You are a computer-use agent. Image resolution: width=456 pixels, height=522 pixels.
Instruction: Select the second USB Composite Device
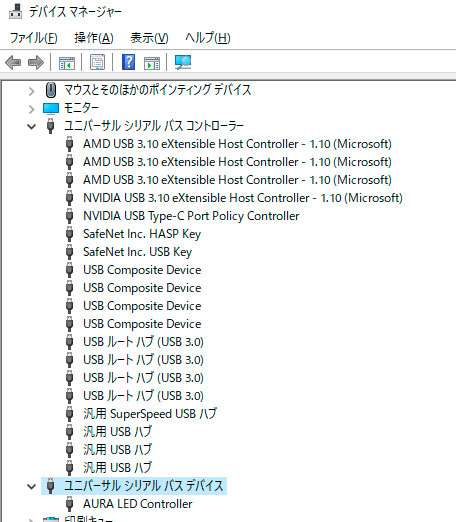[142, 288]
